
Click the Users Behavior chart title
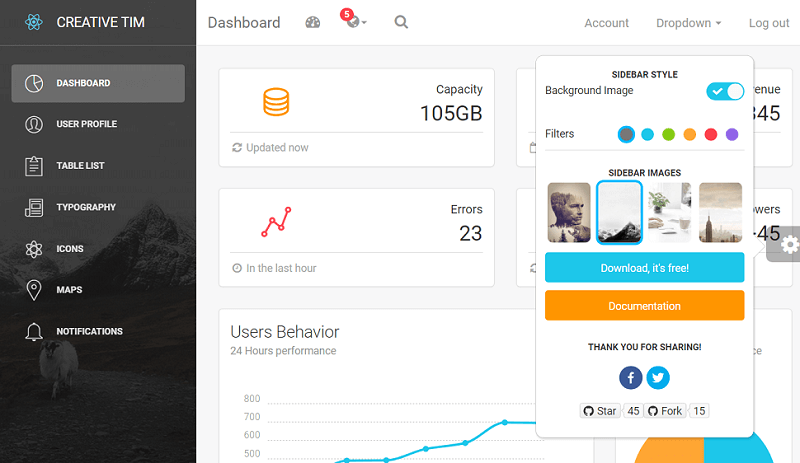click(x=285, y=332)
